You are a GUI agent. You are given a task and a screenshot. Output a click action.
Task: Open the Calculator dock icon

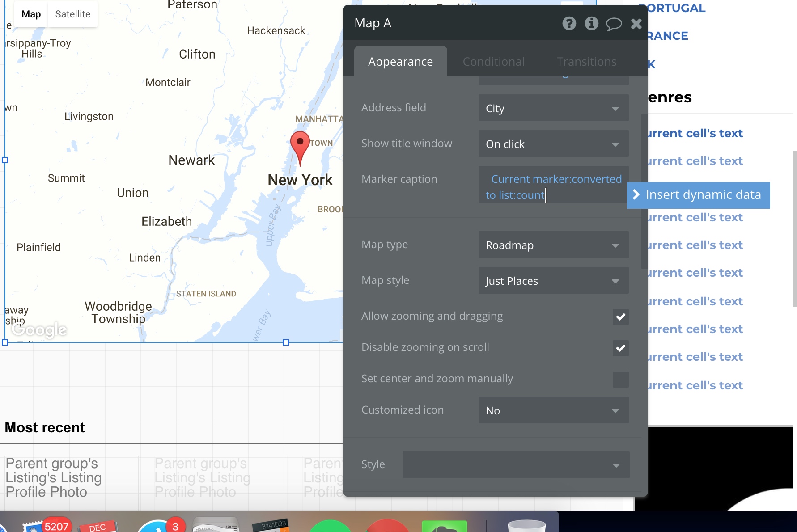point(271,526)
